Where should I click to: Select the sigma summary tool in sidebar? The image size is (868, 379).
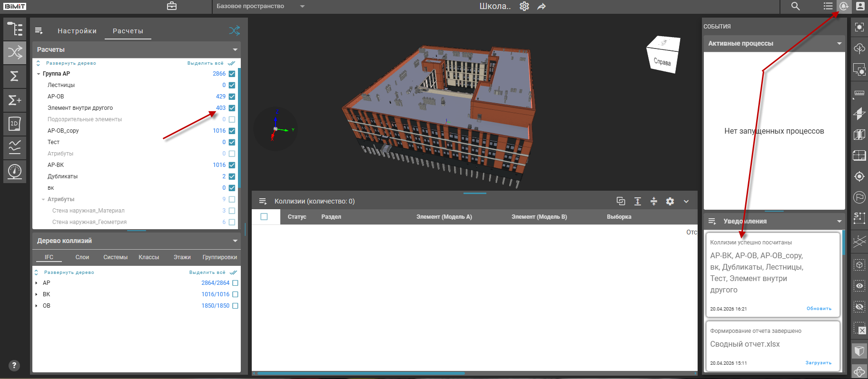point(15,76)
